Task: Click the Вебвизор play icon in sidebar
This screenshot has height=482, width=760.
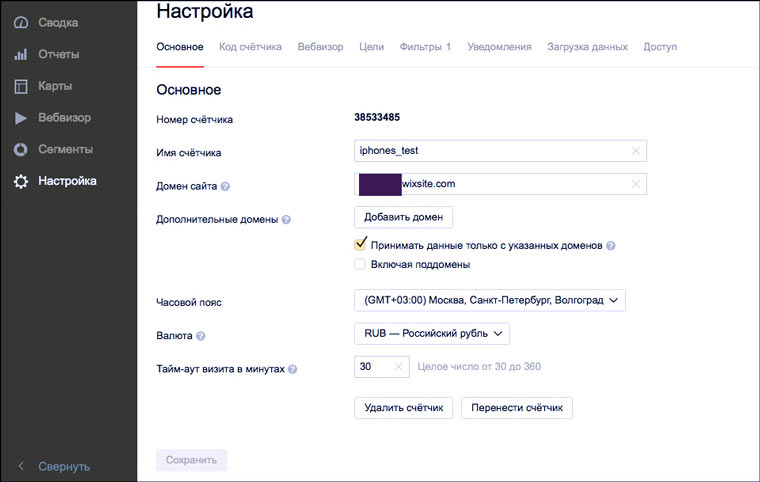Action: tap(20, 118)
